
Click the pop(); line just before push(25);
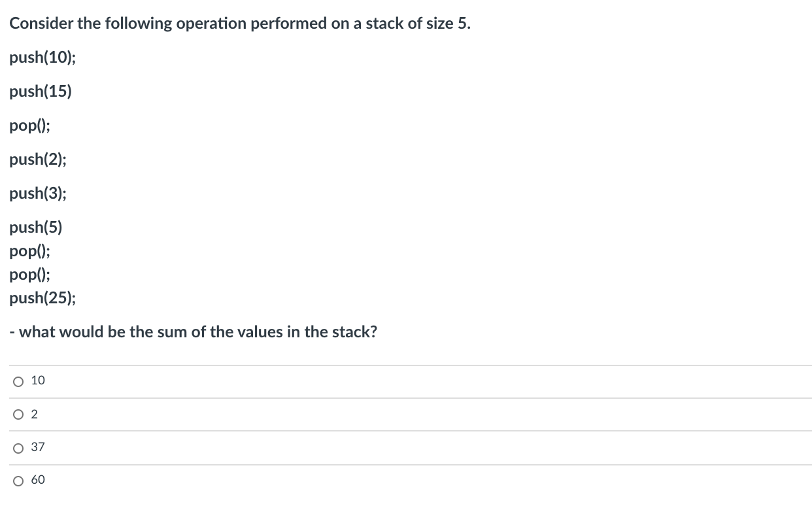click(30, 275)
